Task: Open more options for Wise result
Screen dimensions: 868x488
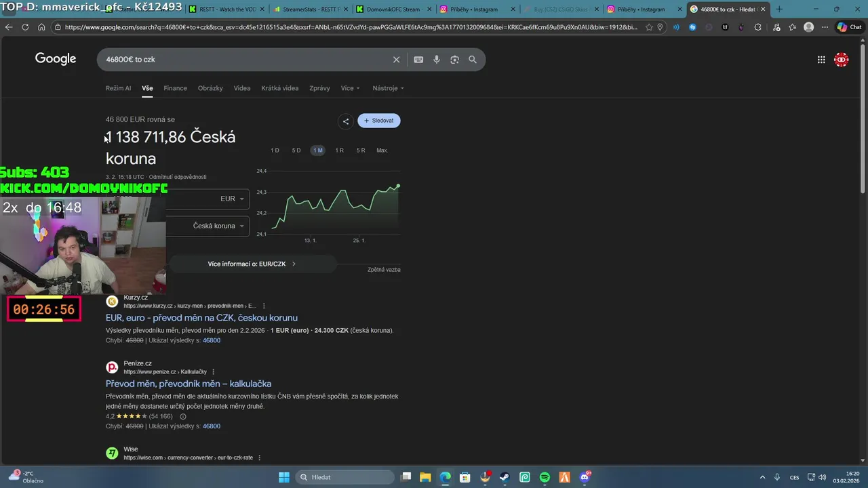Action: pyautogui.click(x=259, y=457)
